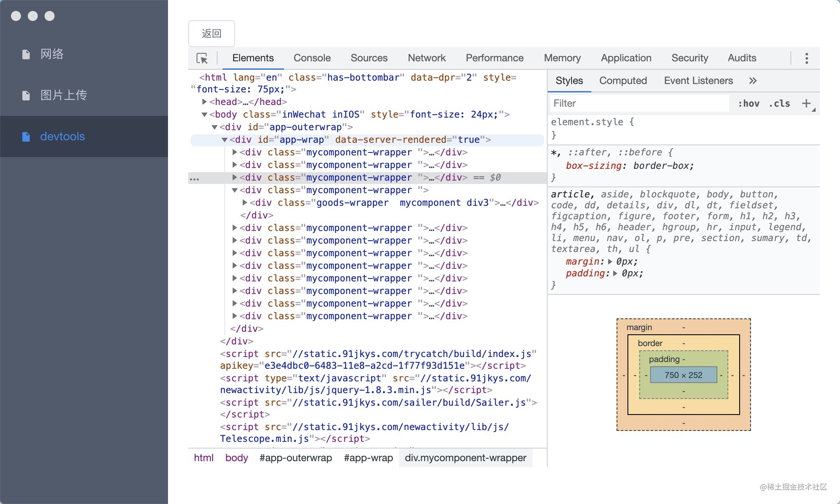Select the inspect element cursor icon
840x504 pixels.
point(202,58)
